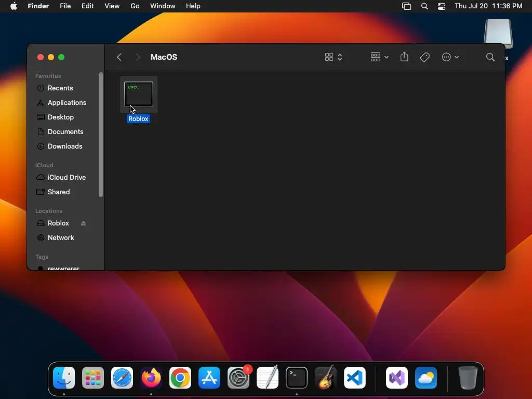Click the Finder window search icon

click(x=490, y=57)
